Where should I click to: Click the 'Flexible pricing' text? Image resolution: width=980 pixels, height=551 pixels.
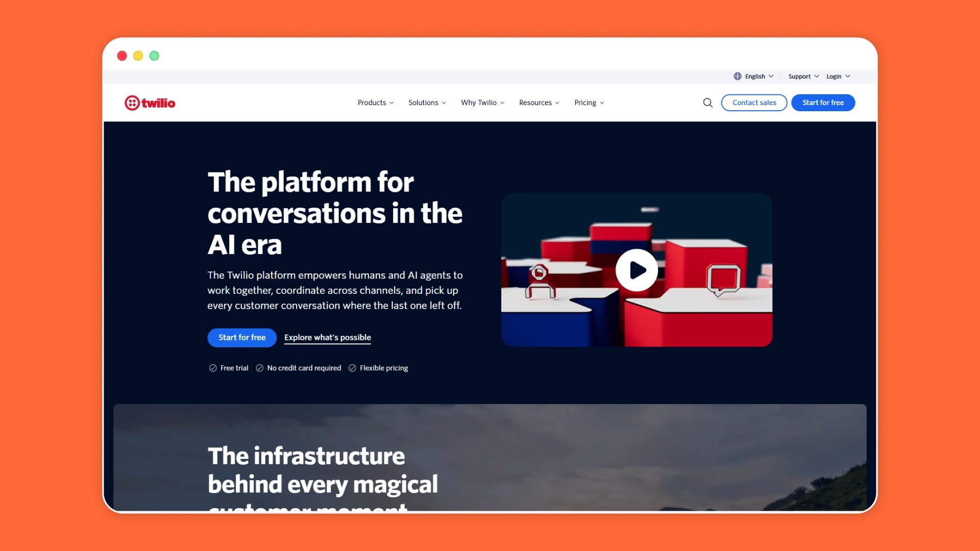coord(384,368)
